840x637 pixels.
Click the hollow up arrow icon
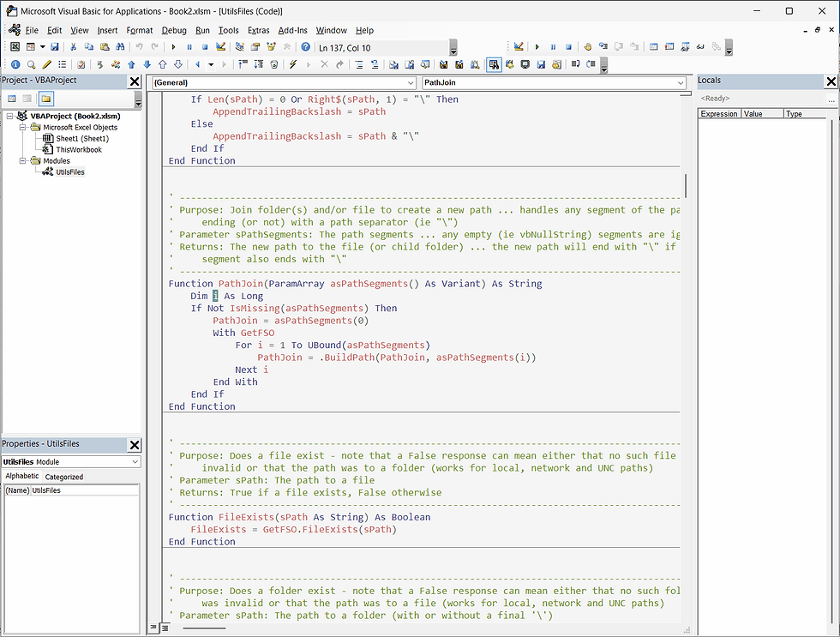click(162, 64)
